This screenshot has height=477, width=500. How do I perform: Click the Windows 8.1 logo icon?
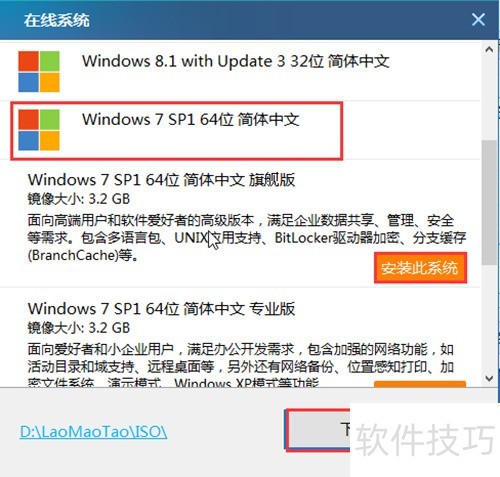pos(39,71)
